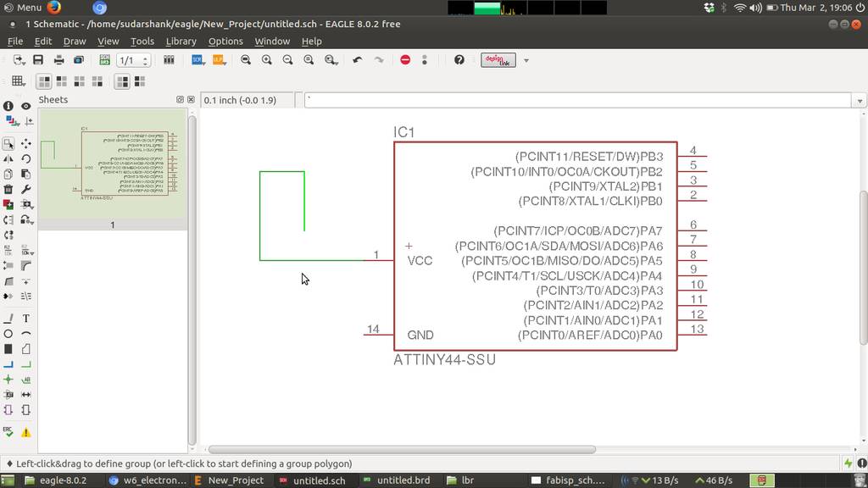Zoom in on the schematic
Screen dimensions: 868x488
pos(267,60)
